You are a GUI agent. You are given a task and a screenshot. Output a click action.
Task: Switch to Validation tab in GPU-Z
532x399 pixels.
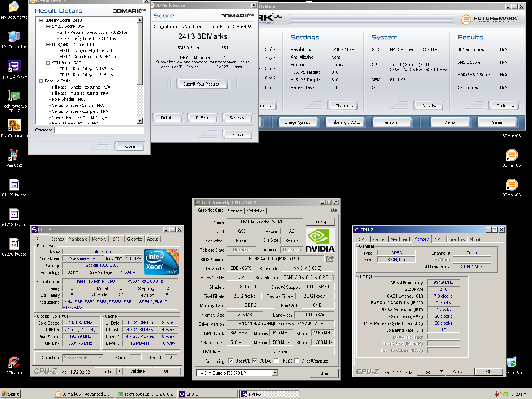256,211
